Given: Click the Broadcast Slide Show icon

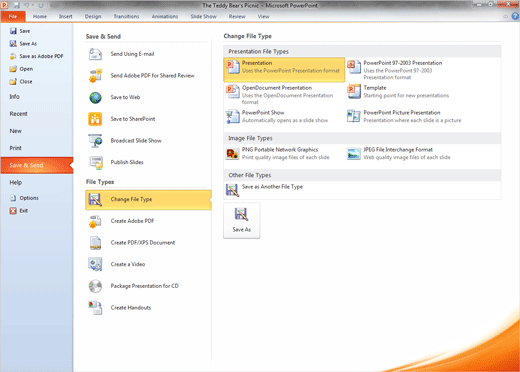Looking at the screenshot, I should pos(95,141).
